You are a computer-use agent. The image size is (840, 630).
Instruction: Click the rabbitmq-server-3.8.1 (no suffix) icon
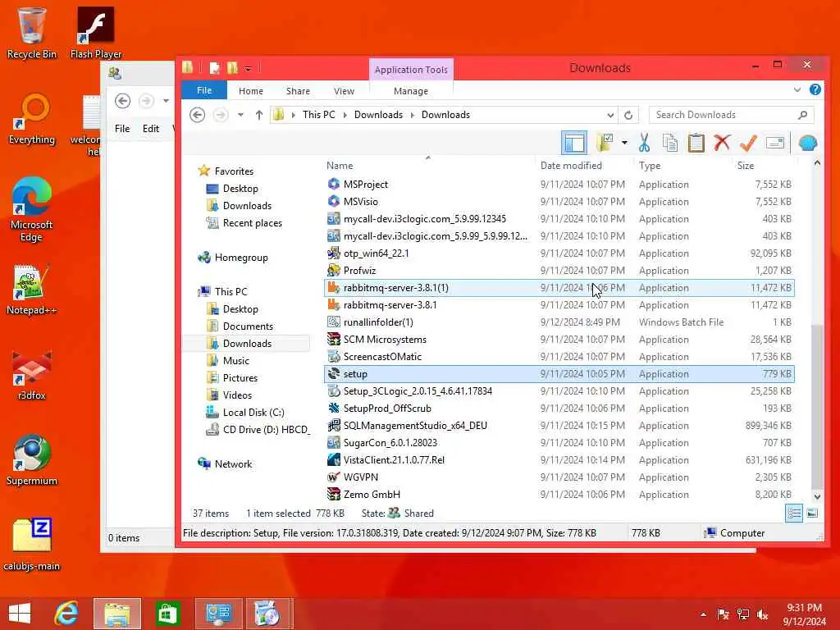click(334, 305)
